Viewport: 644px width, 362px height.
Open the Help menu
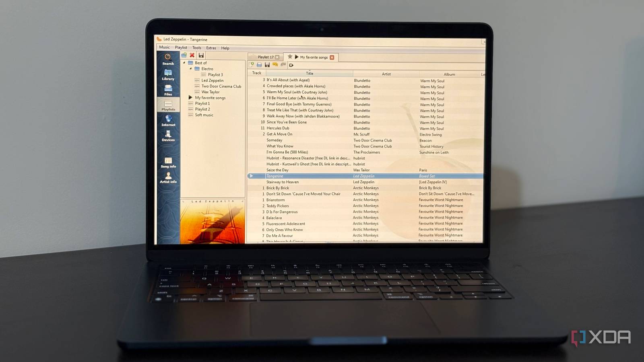(x=225, y=48)
